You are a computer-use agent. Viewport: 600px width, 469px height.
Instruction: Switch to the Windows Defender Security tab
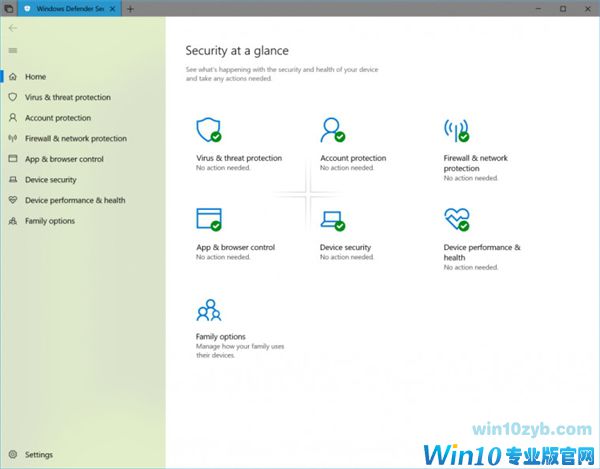click(70, 8)
